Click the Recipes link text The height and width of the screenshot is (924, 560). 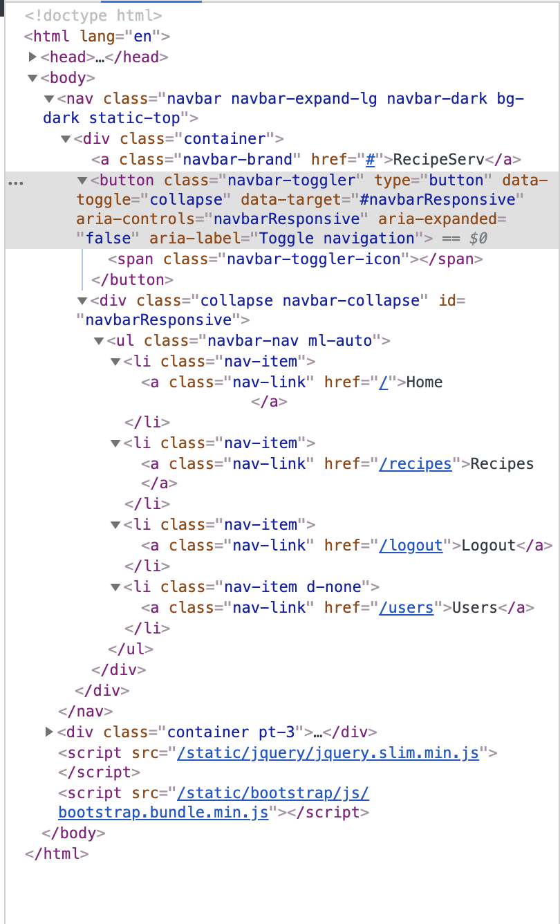point(503,464)
